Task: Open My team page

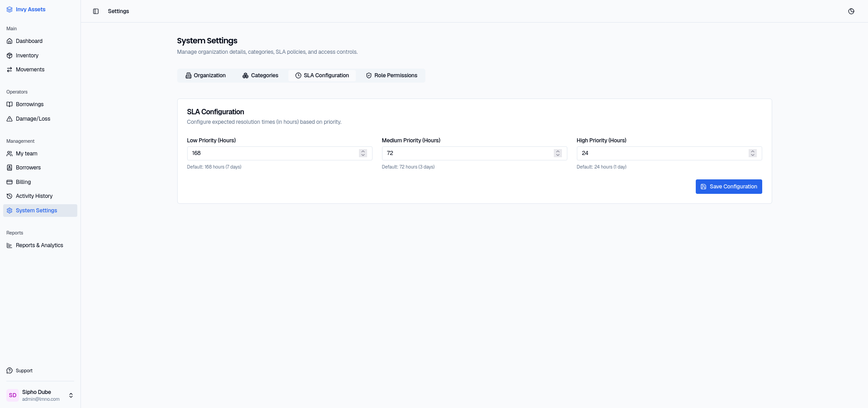Action: (40, 154)
